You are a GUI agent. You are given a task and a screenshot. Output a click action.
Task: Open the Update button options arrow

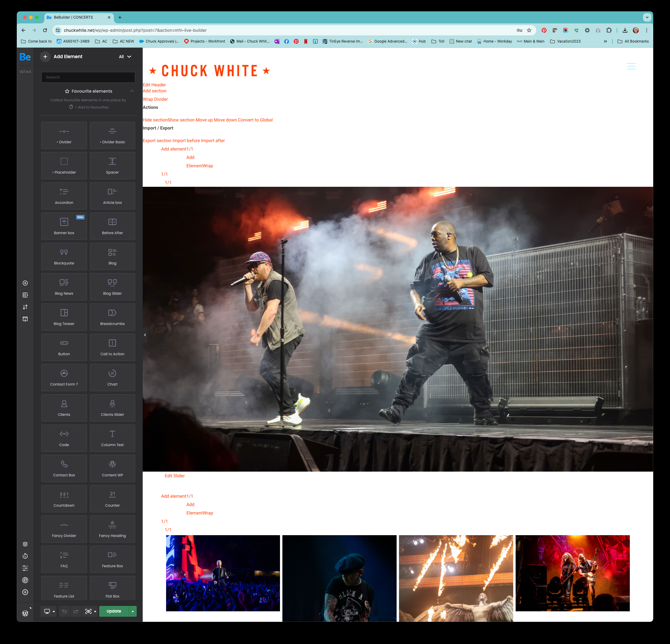133,611
